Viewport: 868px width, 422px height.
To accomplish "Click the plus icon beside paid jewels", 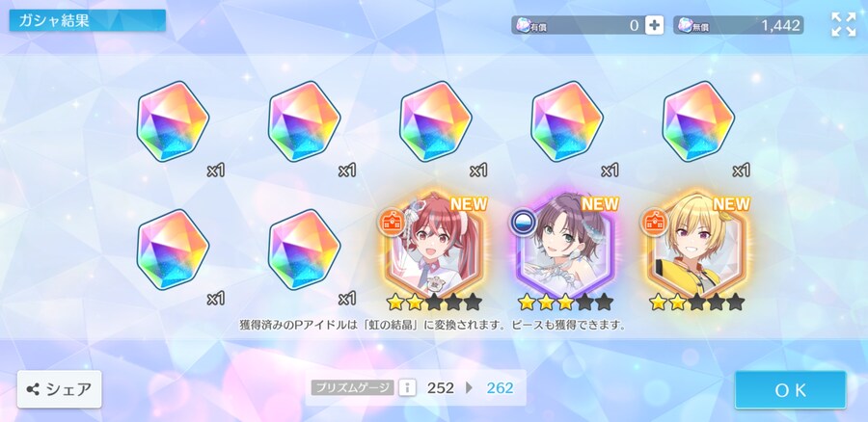I will point(654,25).
